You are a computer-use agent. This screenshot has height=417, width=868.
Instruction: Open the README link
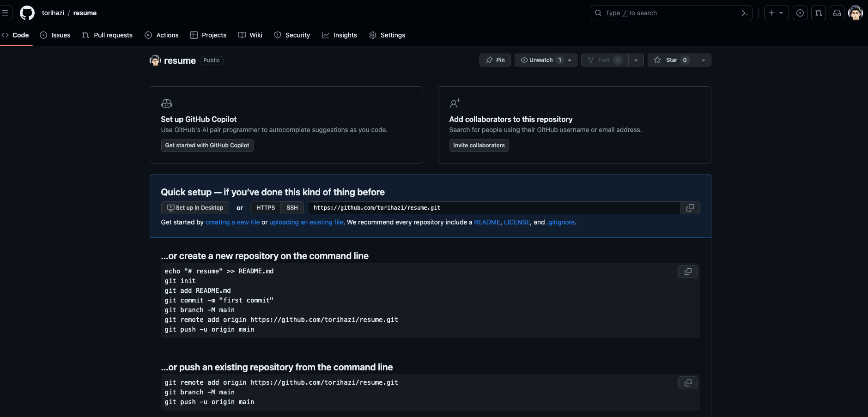coord(487,222)
